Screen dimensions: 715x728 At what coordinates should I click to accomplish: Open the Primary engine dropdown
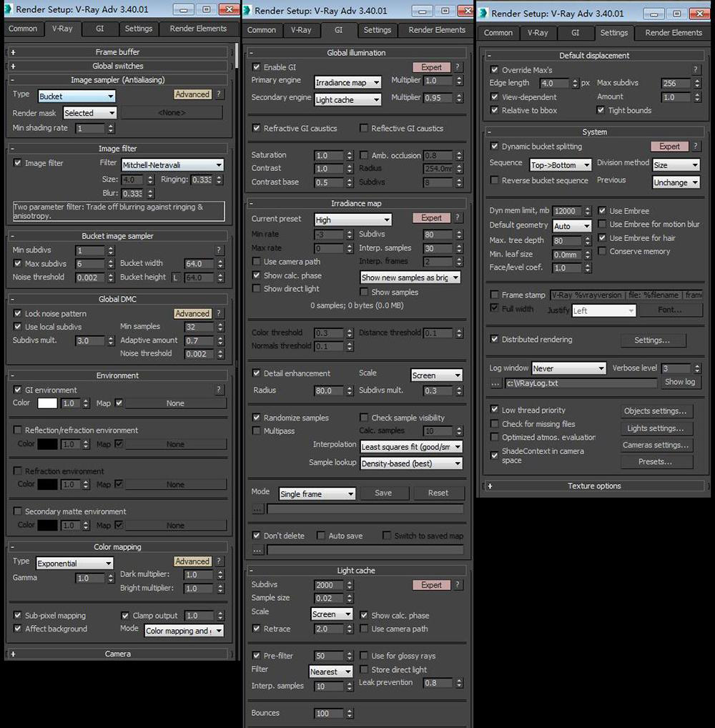click(x=347, y=83)
